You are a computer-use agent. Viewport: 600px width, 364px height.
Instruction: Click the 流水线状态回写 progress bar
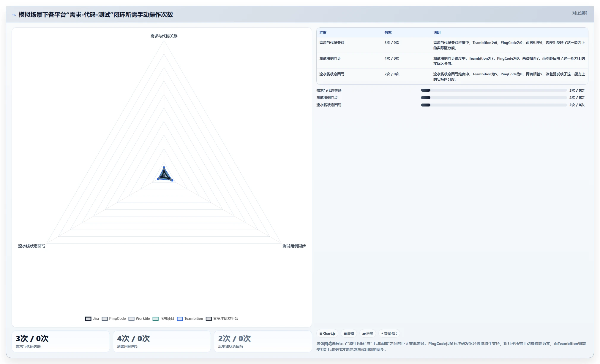click(494, 105)
